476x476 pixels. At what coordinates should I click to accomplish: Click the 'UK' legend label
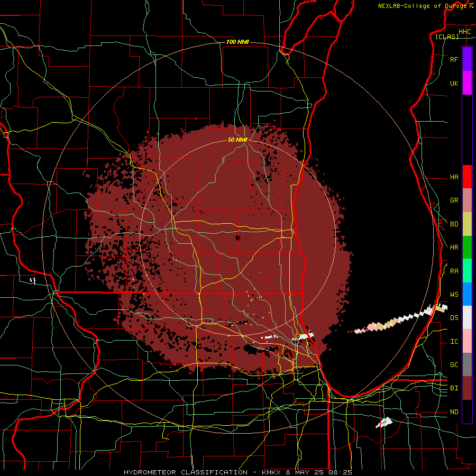pyautogui.click(x=454, y=83)
